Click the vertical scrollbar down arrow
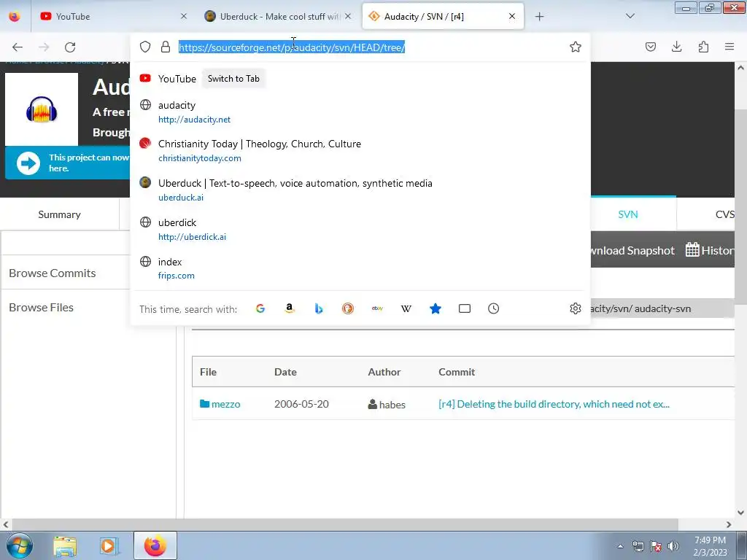The image size is (747, 560). coord(741,513)
